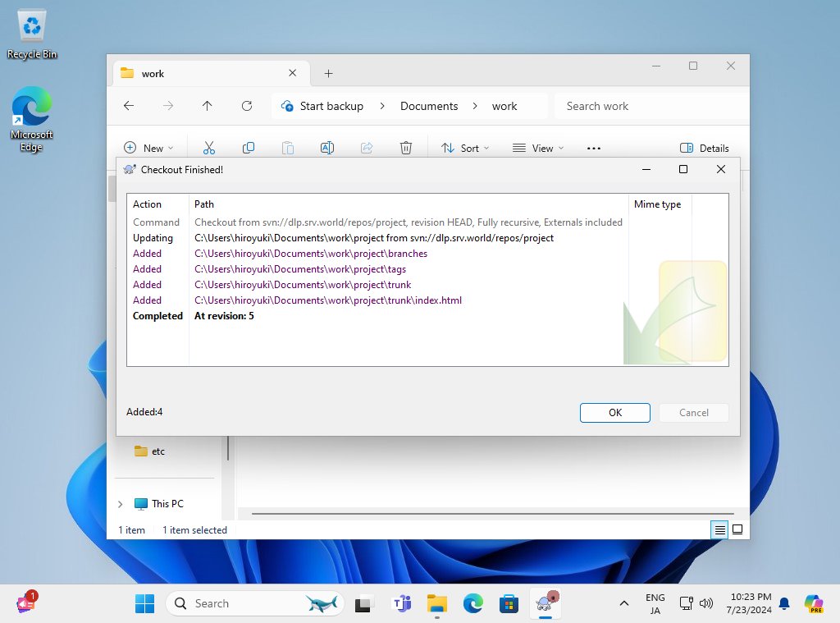Screen dimensions: 840x623
Task: Go up one folder level
Action: click(x=208, y=106)
